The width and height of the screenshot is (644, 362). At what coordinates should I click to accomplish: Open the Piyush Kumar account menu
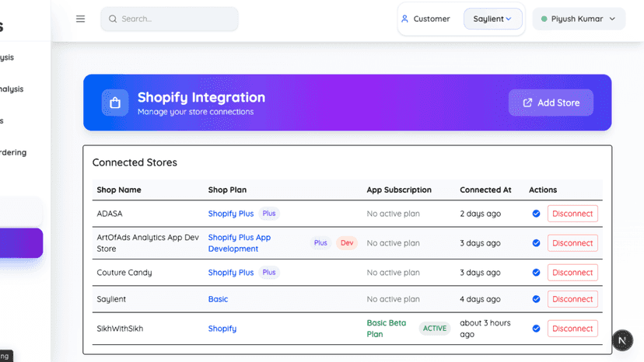[579, 19]
